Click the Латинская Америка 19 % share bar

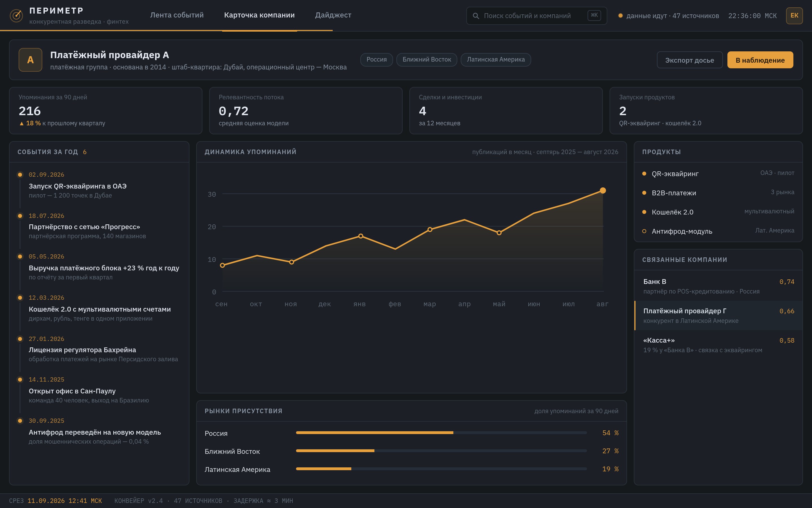point(442,469)
